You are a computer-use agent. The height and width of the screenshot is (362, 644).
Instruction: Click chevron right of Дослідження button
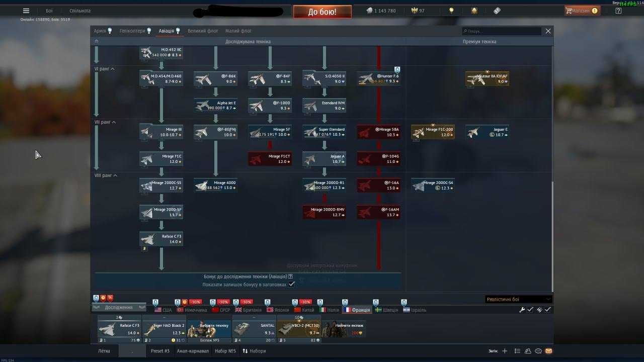(x=141, y=307)
